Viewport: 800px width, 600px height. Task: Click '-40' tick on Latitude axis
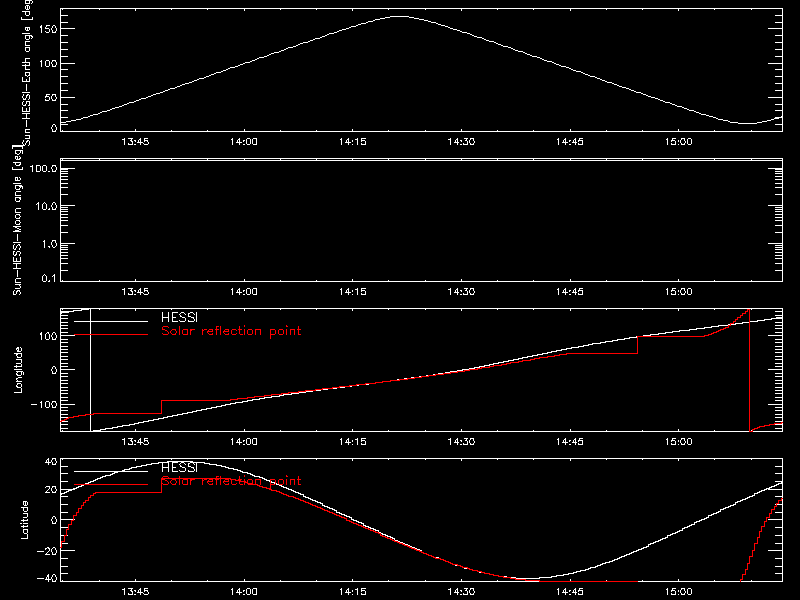point(47,579)
